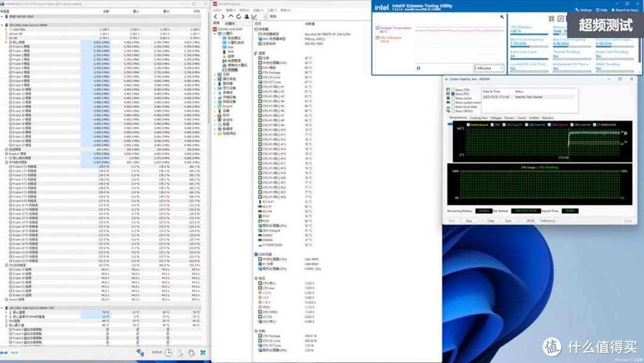Open 帮助(H) menu in AIDA64
The image size is (644, 363).
click(286, 10)
